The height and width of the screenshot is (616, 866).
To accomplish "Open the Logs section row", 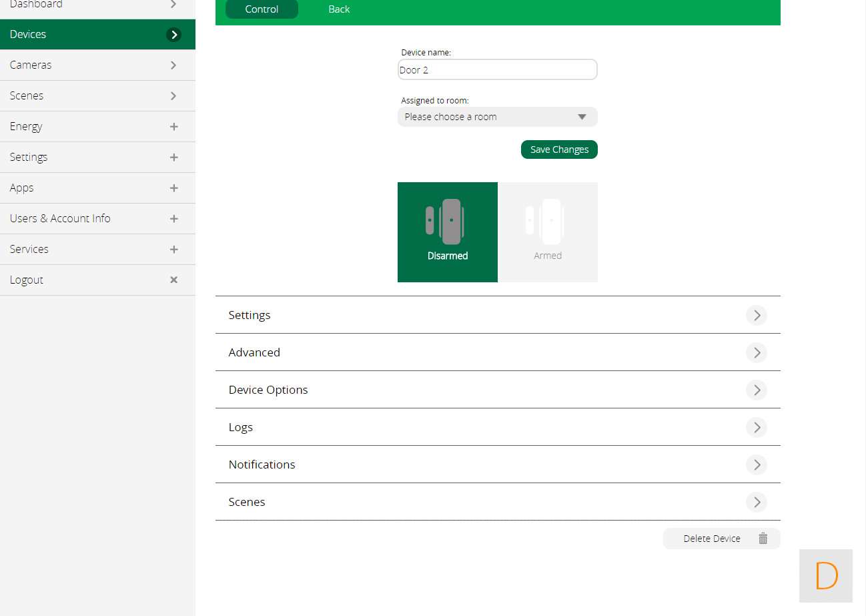I will pyautogui.click(x=497, y=427).
